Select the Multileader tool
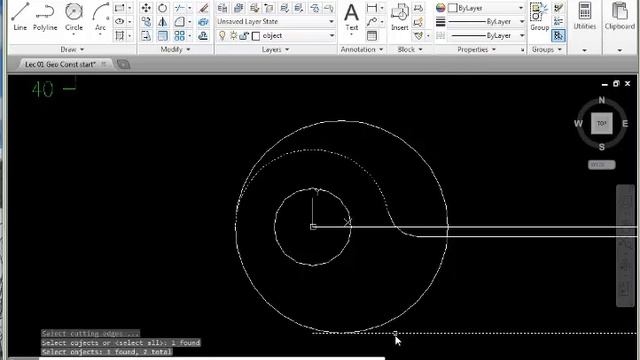640x360 pixels. coord(372,22)
